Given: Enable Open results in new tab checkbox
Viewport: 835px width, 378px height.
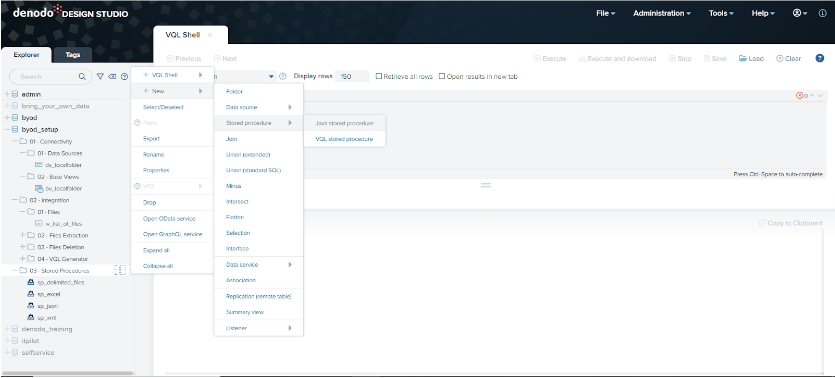Looking at the screenshot, I should point(441,76).
